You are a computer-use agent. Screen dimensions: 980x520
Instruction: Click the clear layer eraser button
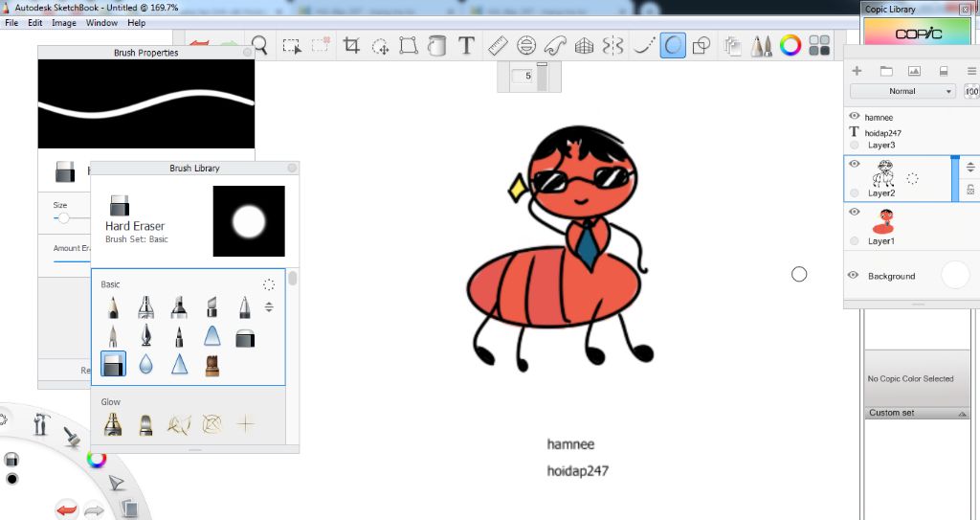[x=944, y=71]
